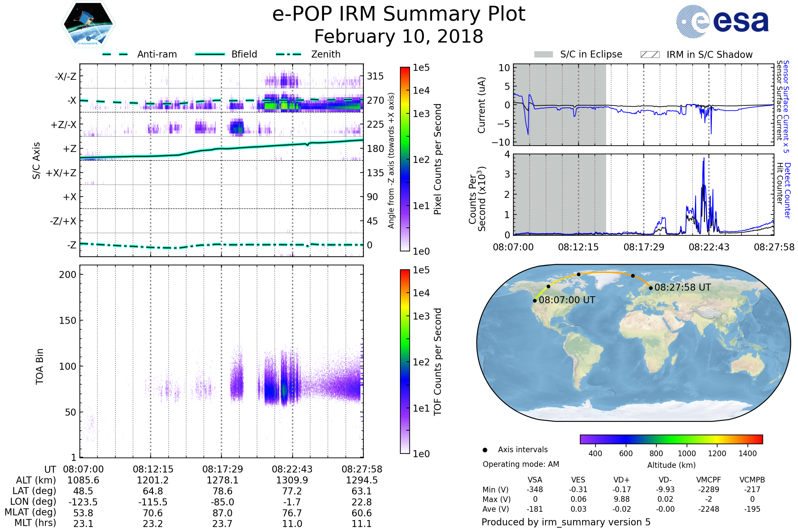
Task: Click the Operating mode: AM text
Action: point(521,464)
